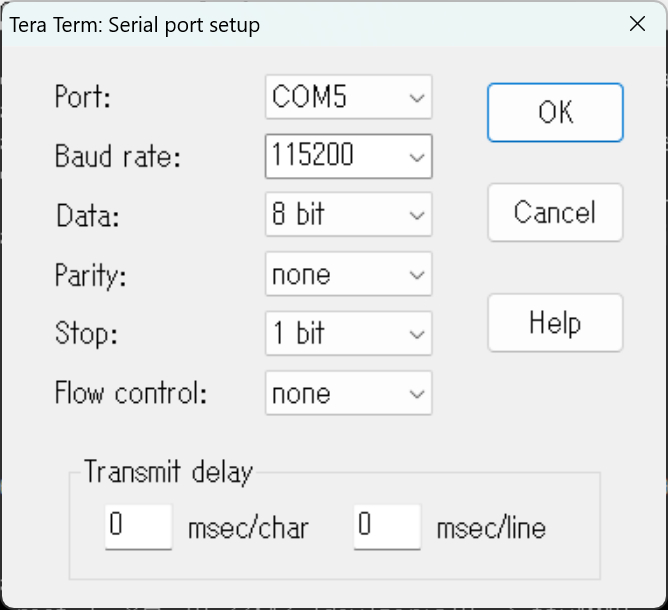This screenshot has width=668, height=610.
Task: Click the Cancel button
Action: [x=555, y=213]
